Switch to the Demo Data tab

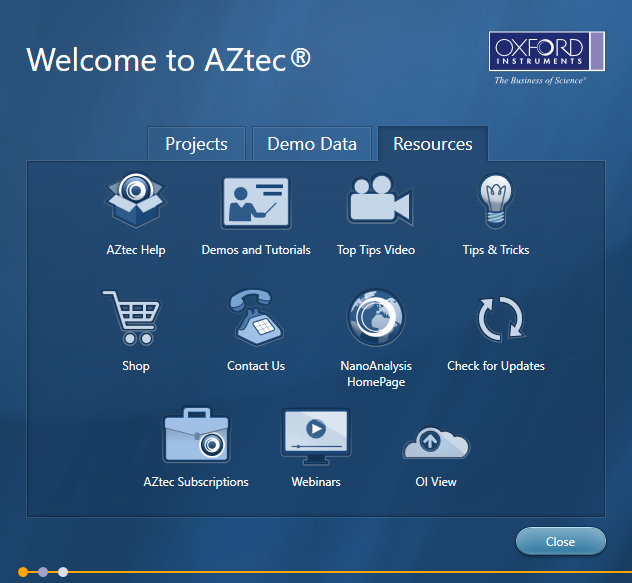click(x=312, y=144)
